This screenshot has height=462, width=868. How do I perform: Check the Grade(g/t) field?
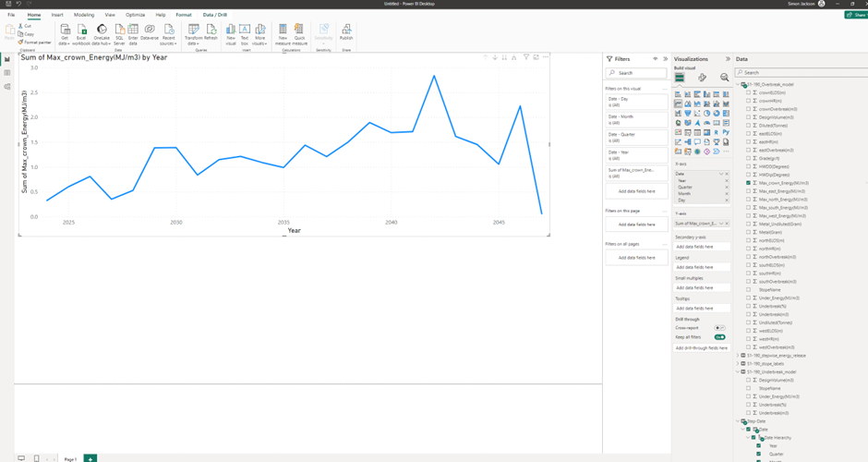(749, 158)
